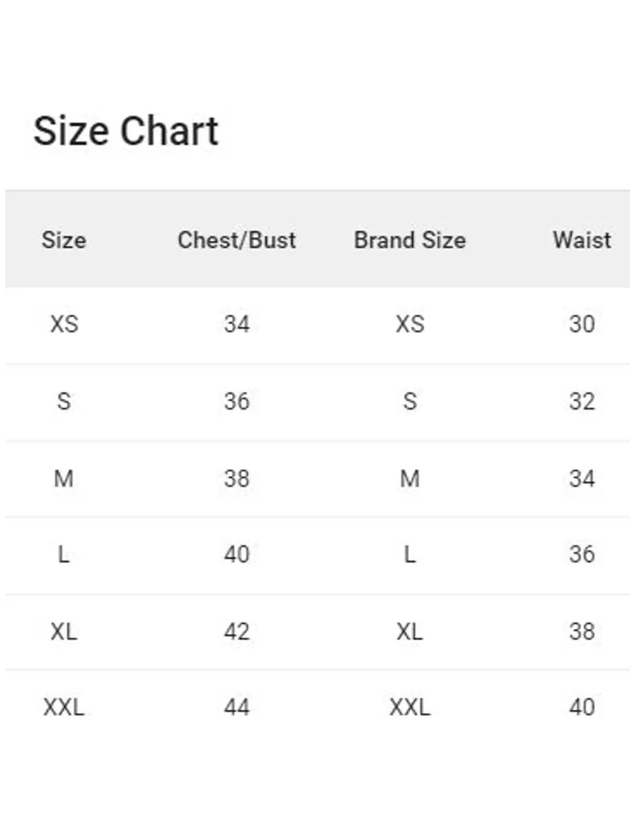The height and width of the screenshot is (840, 630).
Task: Select chest value 42
Action: pos(236,631)
